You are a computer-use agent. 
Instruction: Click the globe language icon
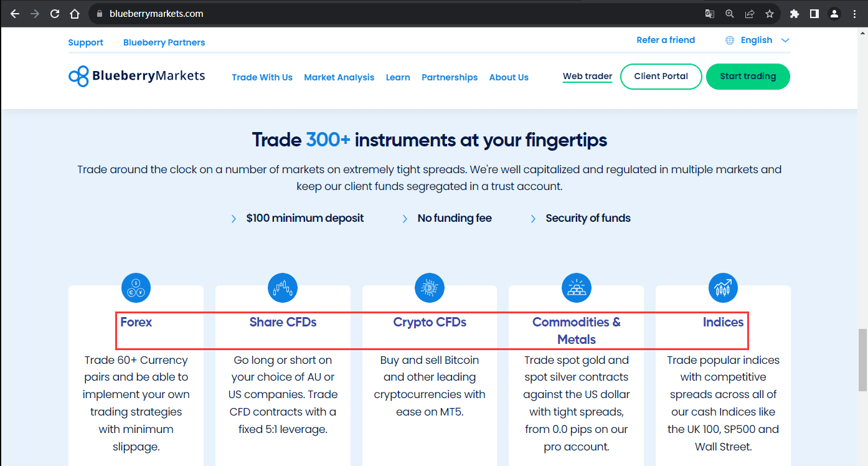click(730, 40)
